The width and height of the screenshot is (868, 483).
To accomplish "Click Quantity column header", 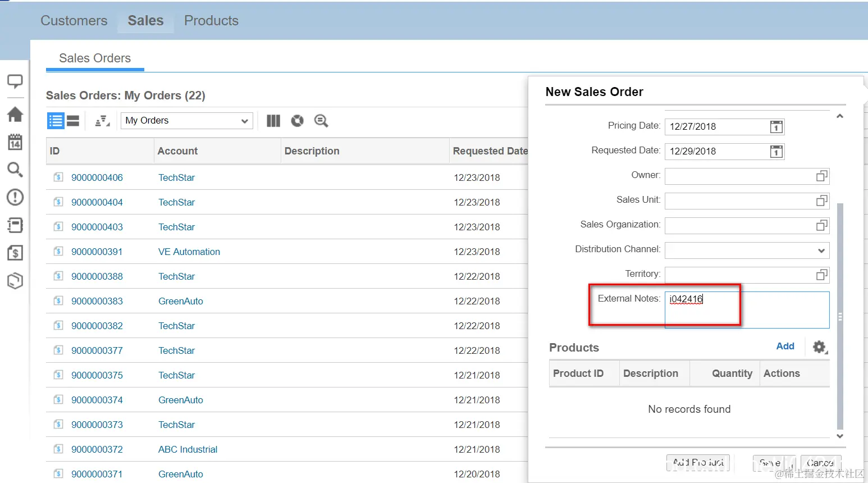I will coord(724,374).
